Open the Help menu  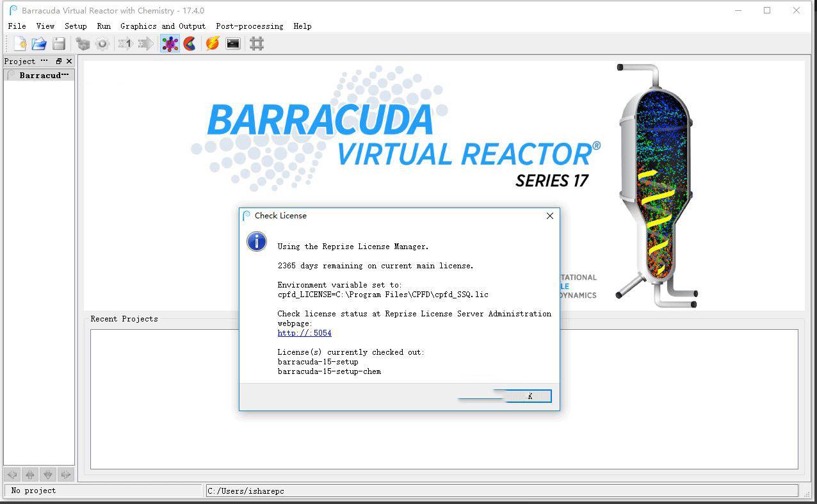(303, 26)
